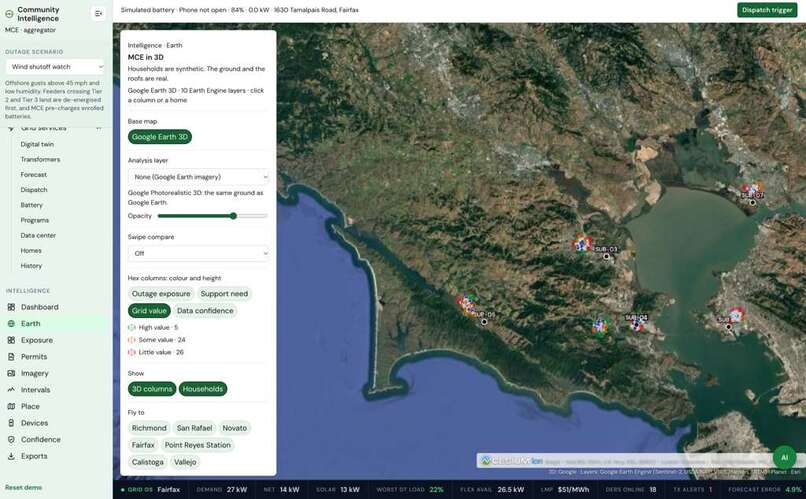Select Support need hex column mode
The width and height of the screenshot is (806, 499).
(224, 293)
